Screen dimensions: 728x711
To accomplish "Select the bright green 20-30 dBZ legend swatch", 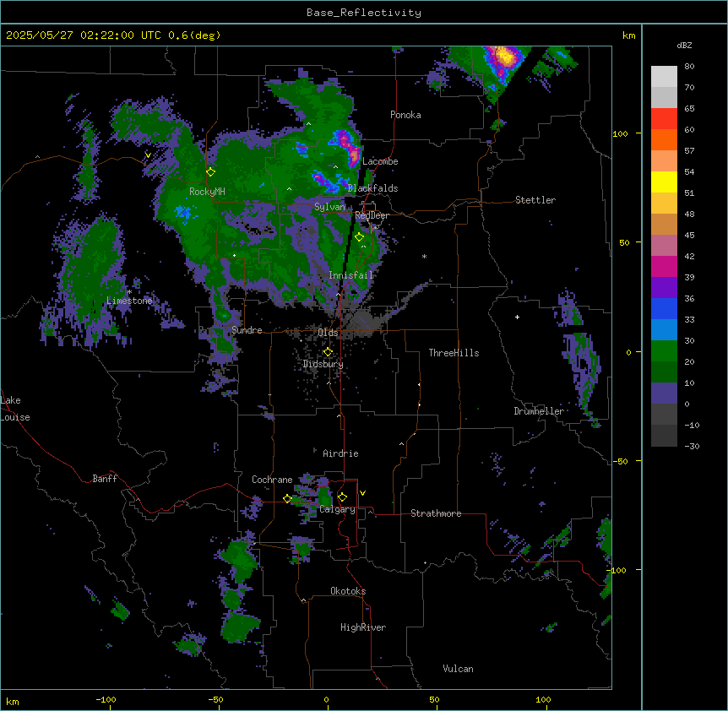I will 664,351.
